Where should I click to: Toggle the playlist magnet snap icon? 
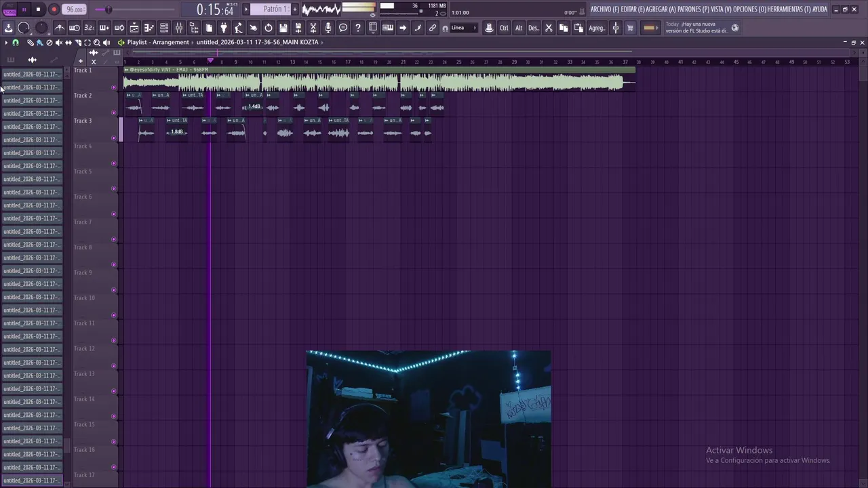[x=15, y=43]
